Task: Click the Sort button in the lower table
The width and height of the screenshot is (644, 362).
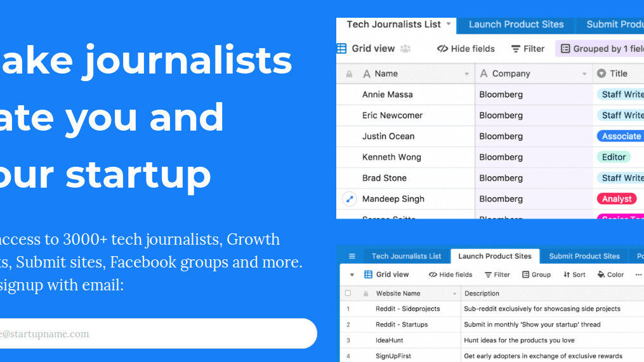Action: (x=574, y=275)
